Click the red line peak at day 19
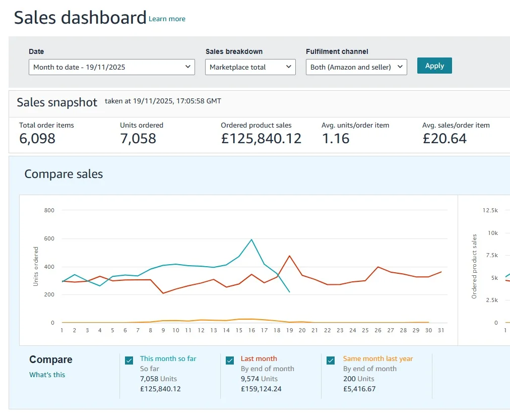The height and width of the screenshot is (420, 510). pyautogui.click(x=289, y=256)
